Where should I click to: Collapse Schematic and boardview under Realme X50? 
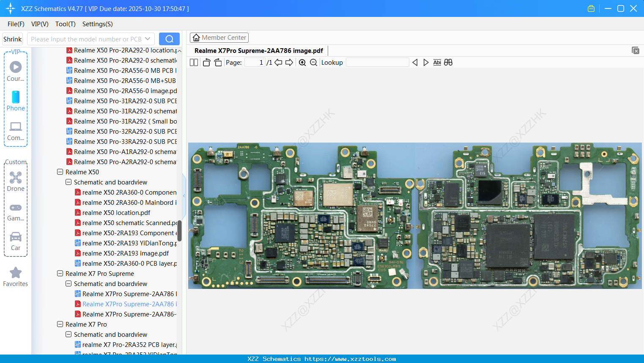point(69,182)
